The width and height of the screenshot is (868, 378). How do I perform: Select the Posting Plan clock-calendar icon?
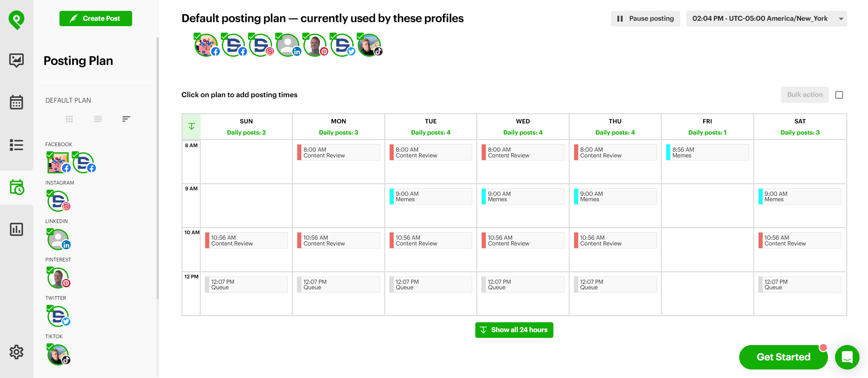[16, 188]
